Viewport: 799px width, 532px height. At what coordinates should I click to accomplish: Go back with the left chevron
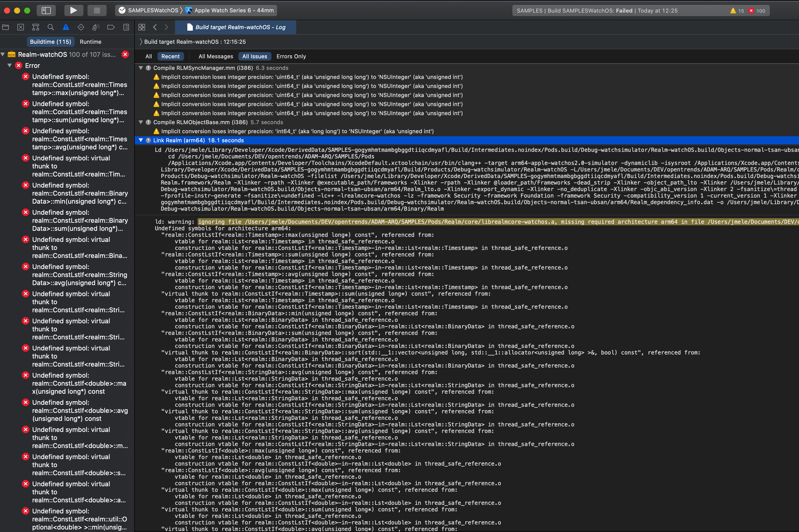pyautogui.click(x=155, y=27)
